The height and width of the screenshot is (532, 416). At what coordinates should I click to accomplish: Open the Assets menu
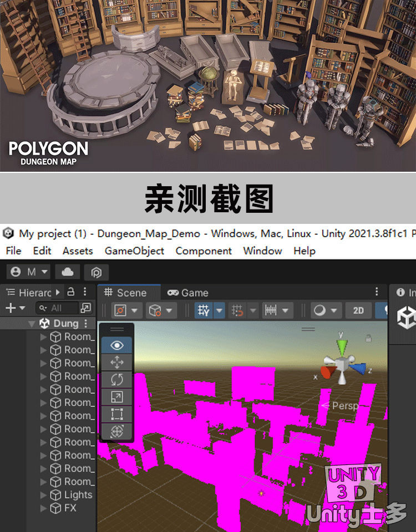click(78, 250)
